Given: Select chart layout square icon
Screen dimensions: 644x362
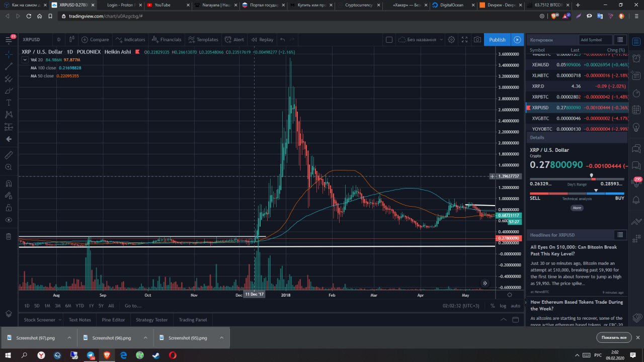Looking at the screenshot, I should 389,40.
